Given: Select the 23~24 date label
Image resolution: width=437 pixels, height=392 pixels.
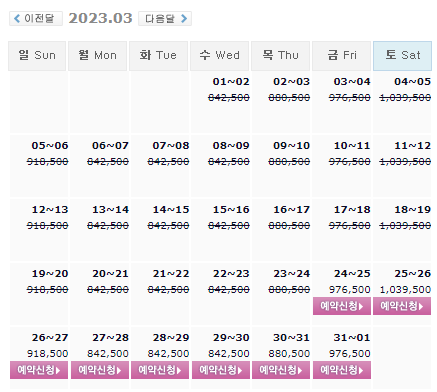Looking at the screenshot, I should [x=291, y=274].
